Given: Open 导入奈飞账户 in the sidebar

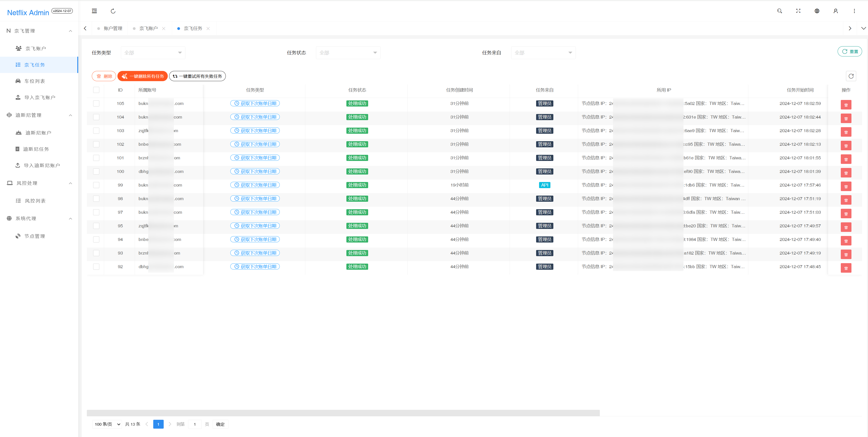Looking at the screenshot, I should pyautogui.click(x=39, y=97).
